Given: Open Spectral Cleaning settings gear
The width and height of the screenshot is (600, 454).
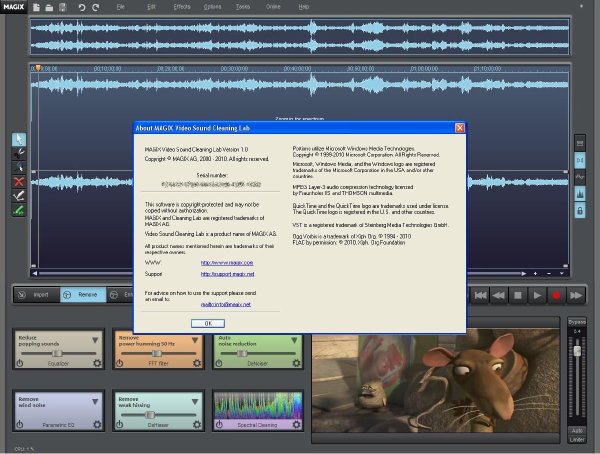Looking at the screenshot, I should [x=297, y=425].
